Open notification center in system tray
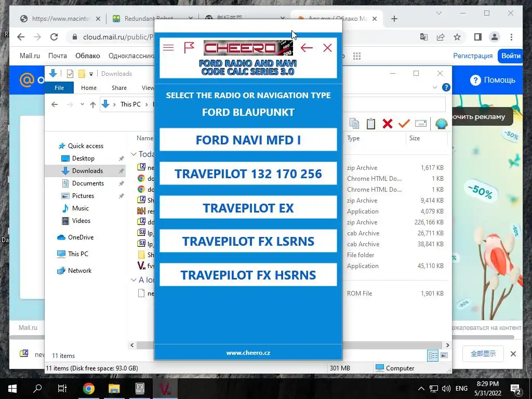Image resolution: width=532 pixels, height=399 pixels. [x=515, y=389]
